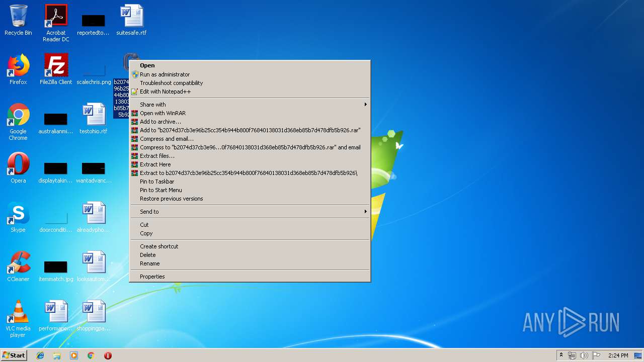Choose Compress to .rar and email
Screen dimensions: 644x362
[x=250, y=147]
